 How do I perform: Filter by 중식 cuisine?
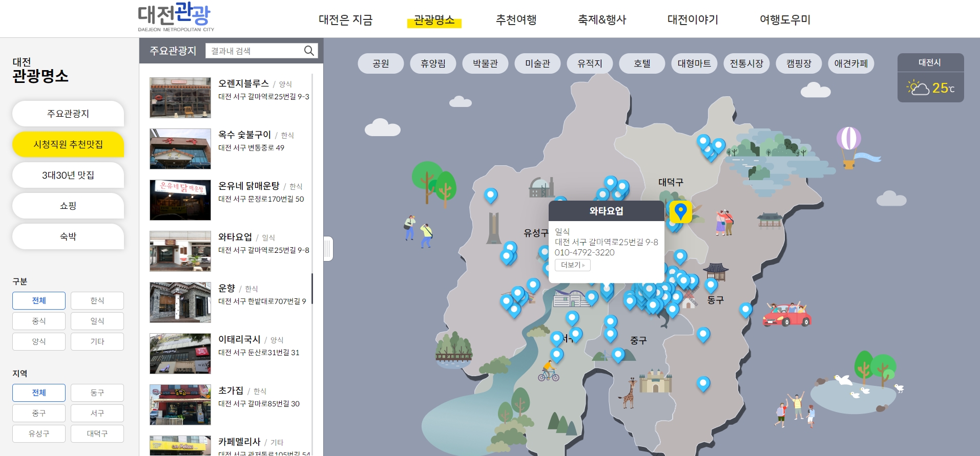pyautogui.click(x=39, y=321)
